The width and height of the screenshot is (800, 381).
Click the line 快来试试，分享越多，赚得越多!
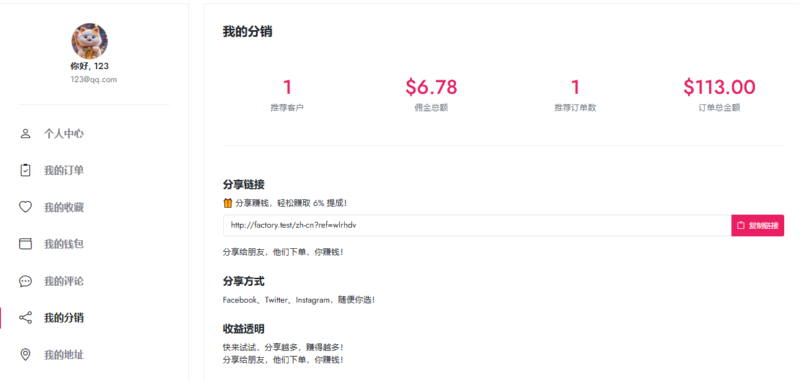283,347
